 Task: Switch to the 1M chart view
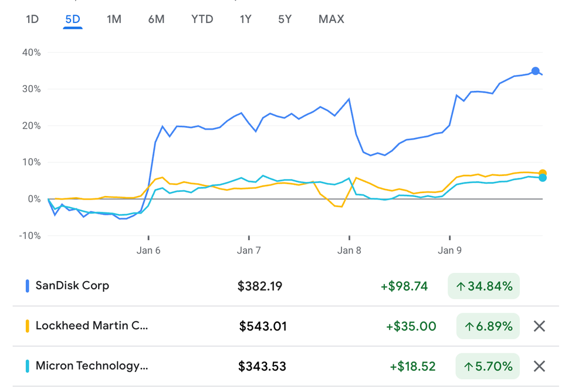[114, 19]
